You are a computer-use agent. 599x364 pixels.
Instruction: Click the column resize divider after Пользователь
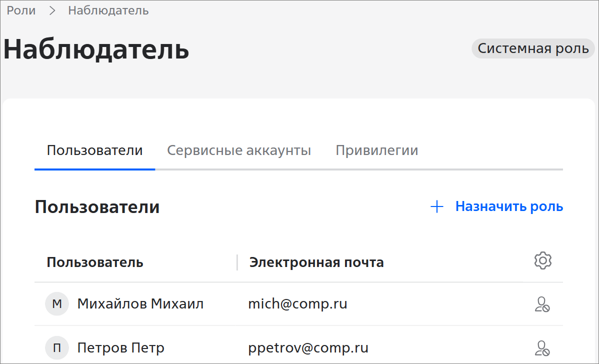point(237,262)
